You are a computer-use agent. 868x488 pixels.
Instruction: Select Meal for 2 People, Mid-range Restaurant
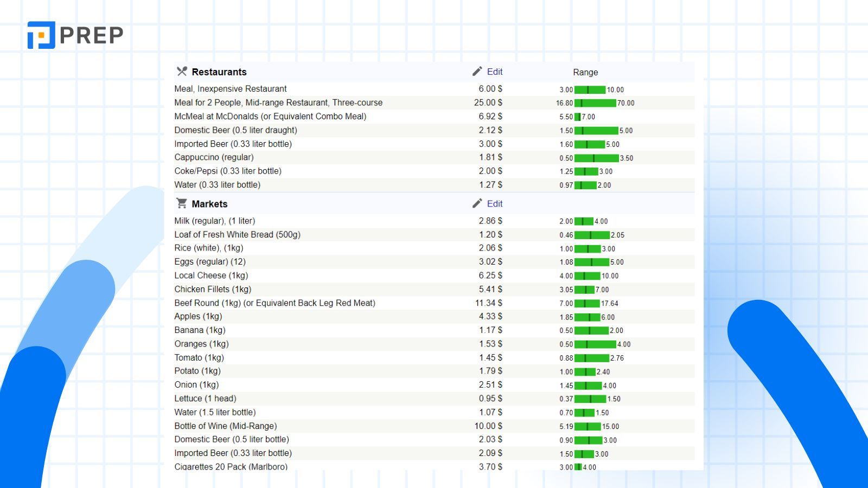point(278,102)
